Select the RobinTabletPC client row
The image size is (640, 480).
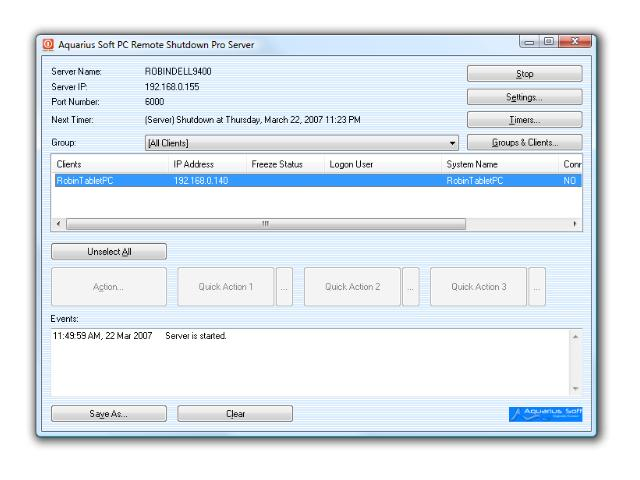coord(318,180)
